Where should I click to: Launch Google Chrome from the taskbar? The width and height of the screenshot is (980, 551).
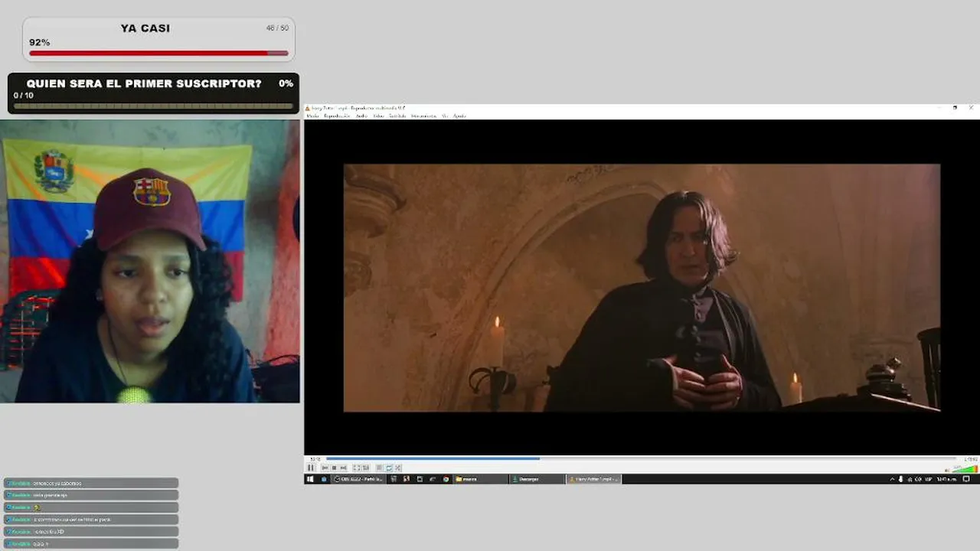446,479
